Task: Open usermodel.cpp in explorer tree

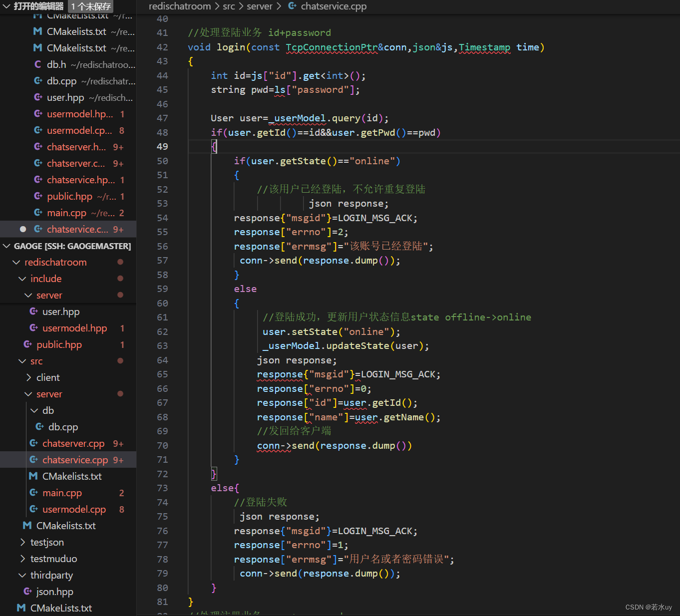Action: (x=74, y=509)
